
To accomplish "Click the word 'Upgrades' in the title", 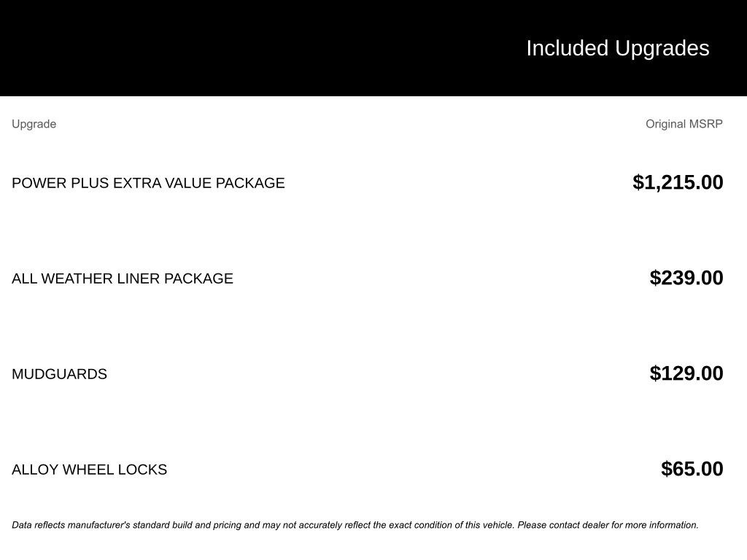I will point(662,48).
